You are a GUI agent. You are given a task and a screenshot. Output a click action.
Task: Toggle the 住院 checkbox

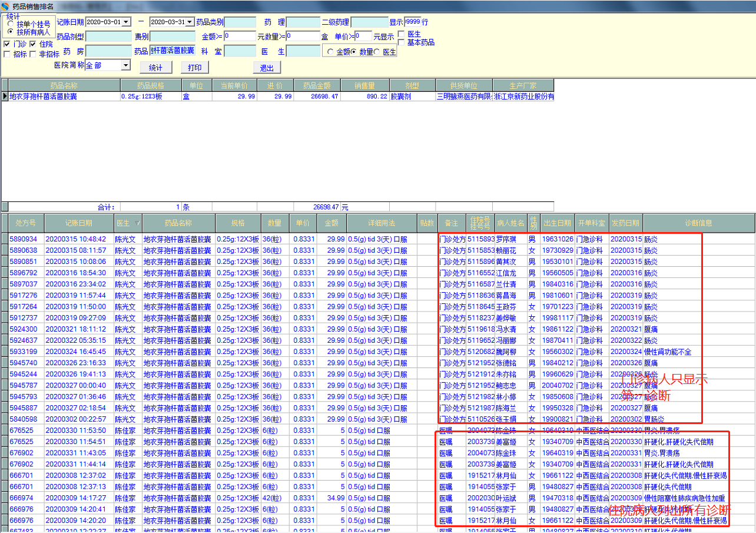pyautogui.click(x=33, y=44)
